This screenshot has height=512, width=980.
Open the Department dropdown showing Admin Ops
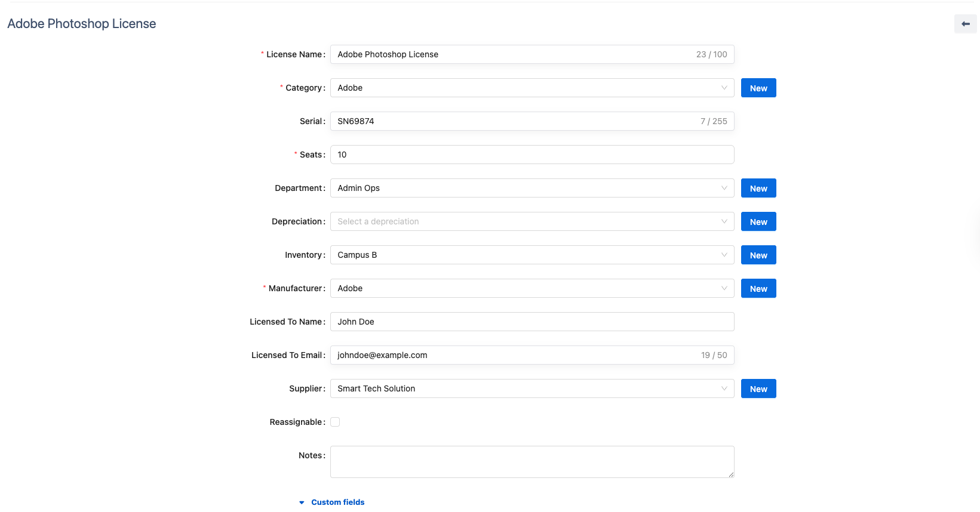click(x=532, y=188)
